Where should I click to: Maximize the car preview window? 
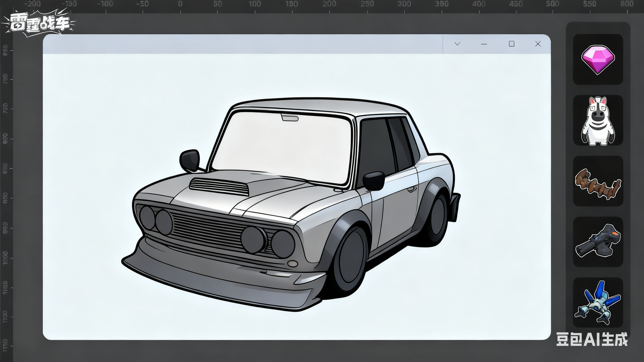[x=511, y=44]
